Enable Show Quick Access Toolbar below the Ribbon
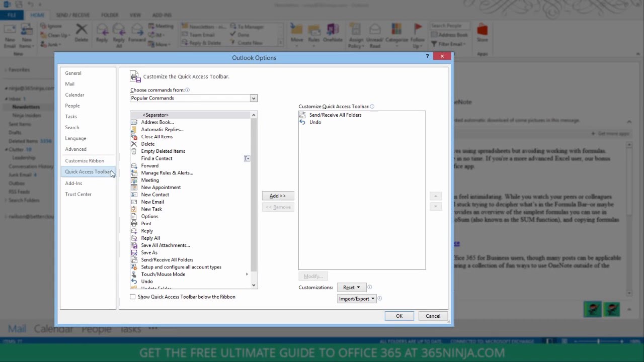This screenshot has height=362, width=644. pyautogui.click(x=133, y=297)
